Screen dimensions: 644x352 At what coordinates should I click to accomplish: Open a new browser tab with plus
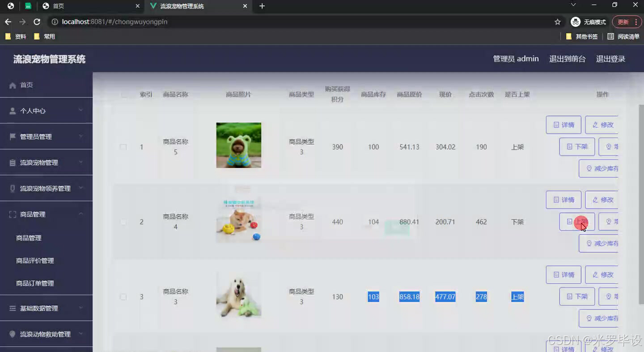[x=262, y=6]
